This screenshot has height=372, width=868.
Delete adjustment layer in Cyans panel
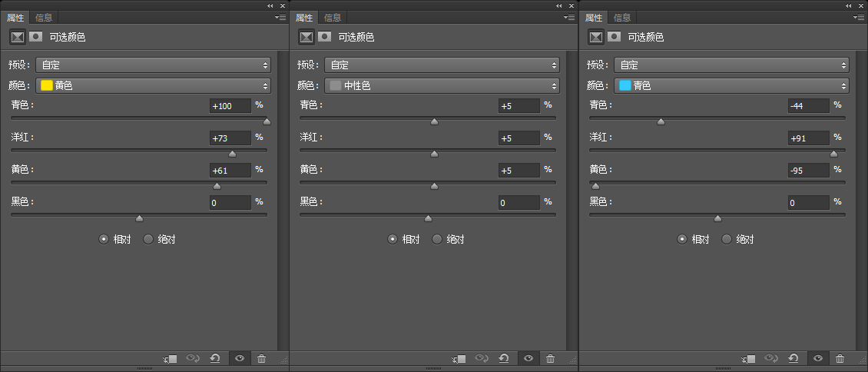(x=840, y=359)
